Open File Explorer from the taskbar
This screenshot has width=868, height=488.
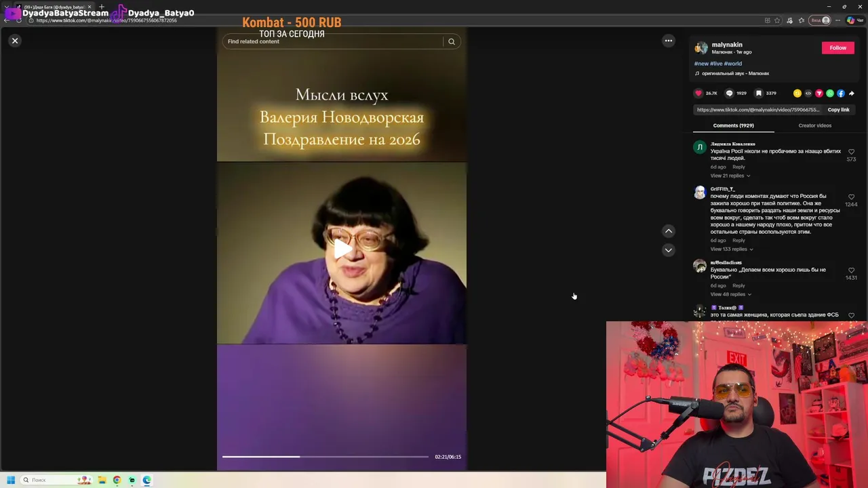coord(102,480)
